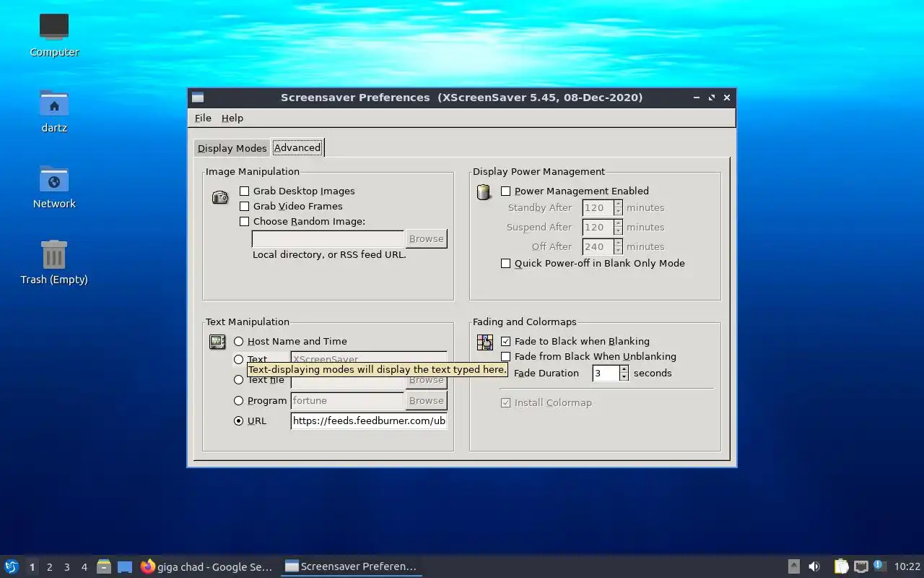Switch to workspace 3

click(66, 567)
